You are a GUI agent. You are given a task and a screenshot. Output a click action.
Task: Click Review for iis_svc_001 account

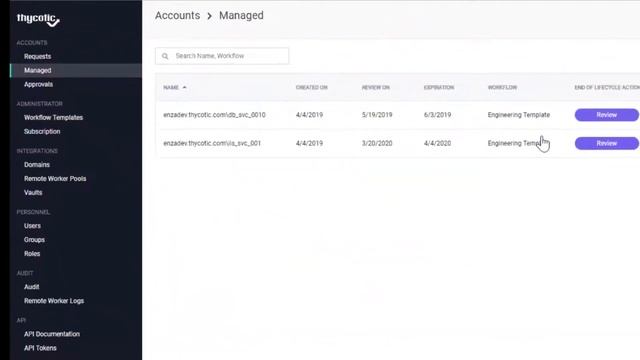tap(607, 143)
